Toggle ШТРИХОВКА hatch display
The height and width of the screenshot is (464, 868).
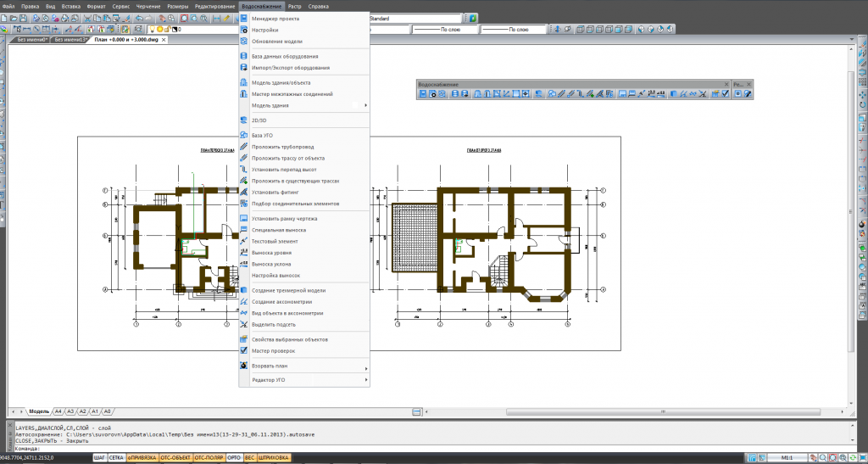[274, 458]
